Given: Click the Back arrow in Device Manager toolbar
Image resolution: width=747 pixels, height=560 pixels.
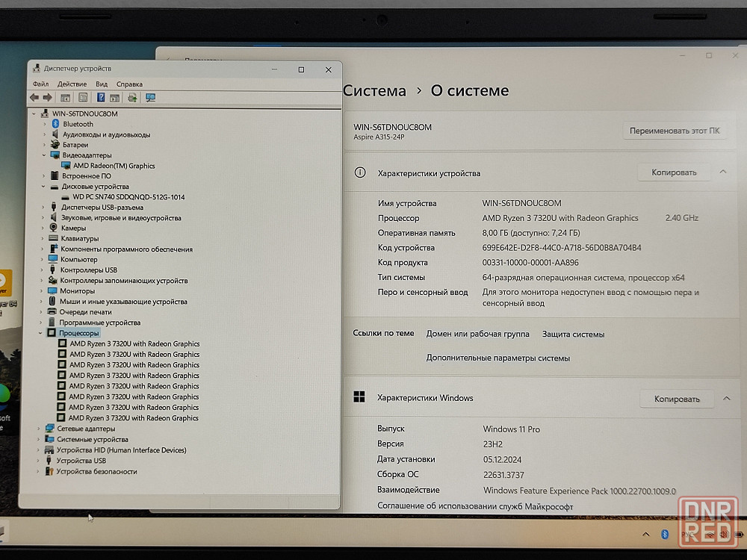Looking at the screenshot, I should tap(34, 98).
